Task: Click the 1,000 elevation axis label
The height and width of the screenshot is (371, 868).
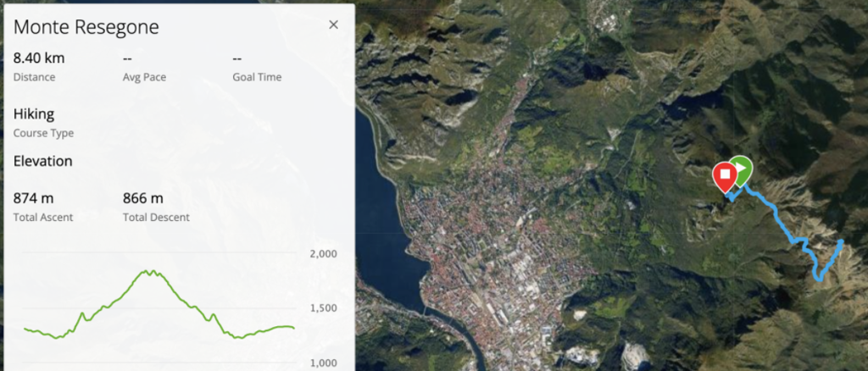Action: [x=324, y=363]
